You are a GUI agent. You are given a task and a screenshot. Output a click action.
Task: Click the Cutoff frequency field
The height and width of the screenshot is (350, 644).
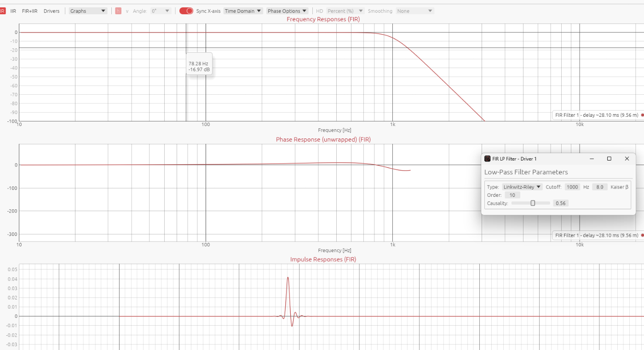tap(572, 187)
